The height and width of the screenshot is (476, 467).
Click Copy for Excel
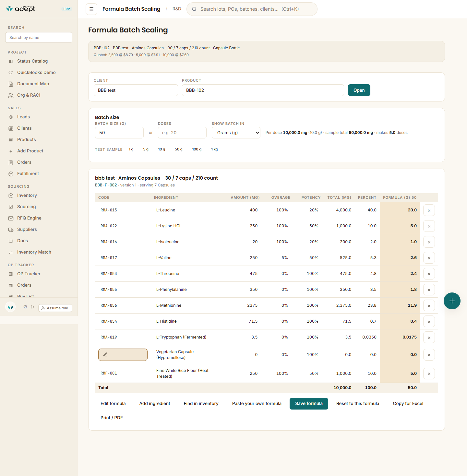(x=408, y=404)
